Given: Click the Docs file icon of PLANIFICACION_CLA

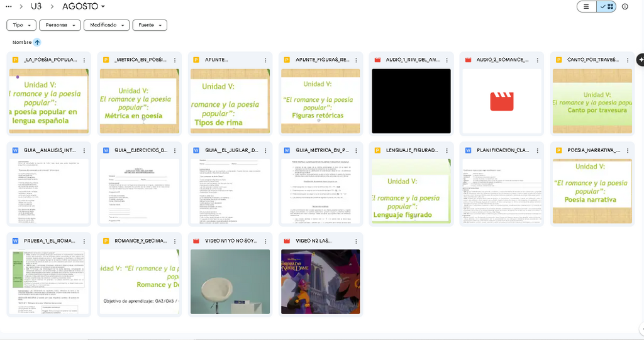Looking at the screenshot, I should tap(468, 151).
